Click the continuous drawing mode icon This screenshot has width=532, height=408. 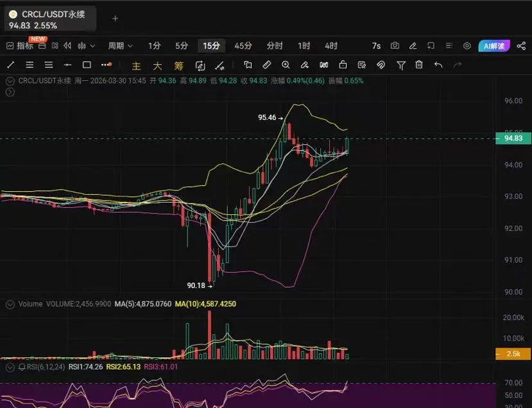(200, 65)
